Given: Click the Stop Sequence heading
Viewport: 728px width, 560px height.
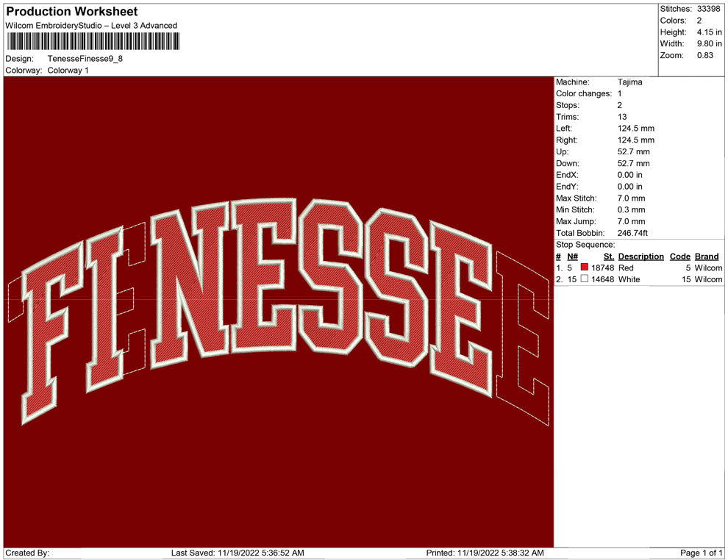Looking at the screenshot, I should (x=585, y=245).
